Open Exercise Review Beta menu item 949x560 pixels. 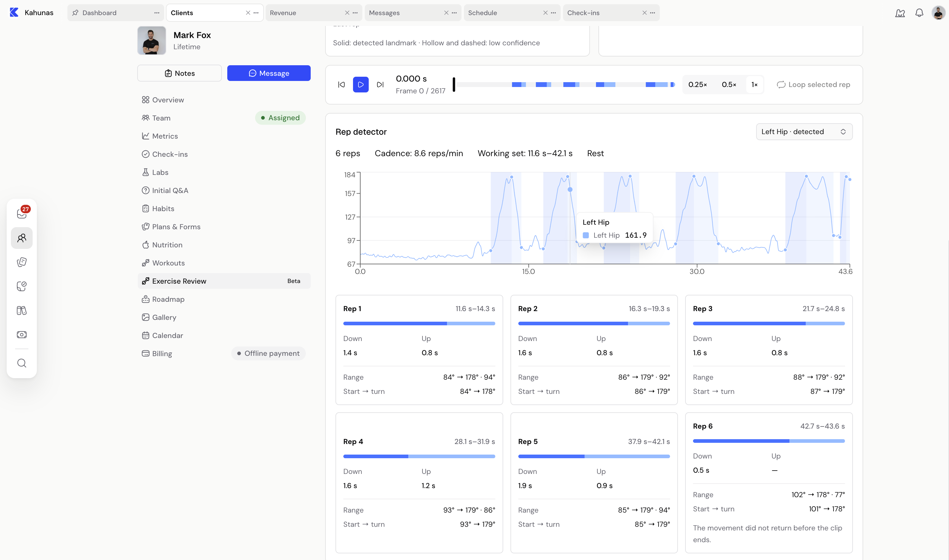(224, 281)
